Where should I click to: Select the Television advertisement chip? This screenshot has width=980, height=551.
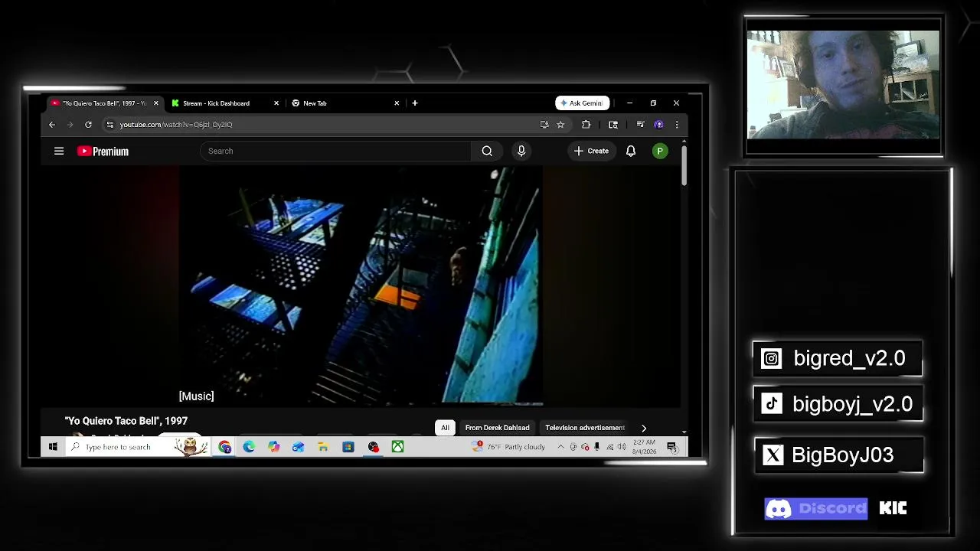(x=585, y=428)
